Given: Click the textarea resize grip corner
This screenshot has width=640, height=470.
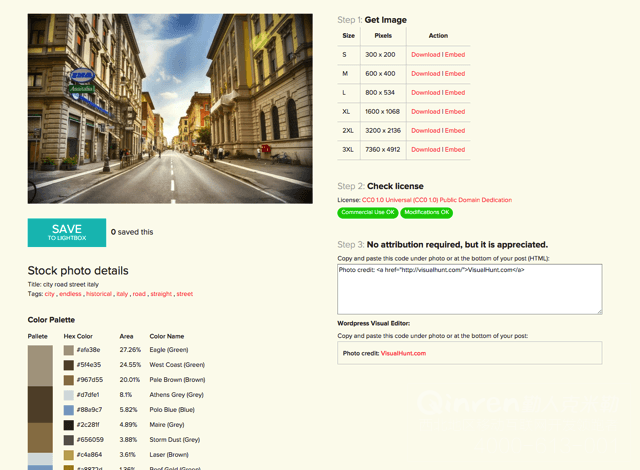Looking at the screenshot, I should click(600, 312).
